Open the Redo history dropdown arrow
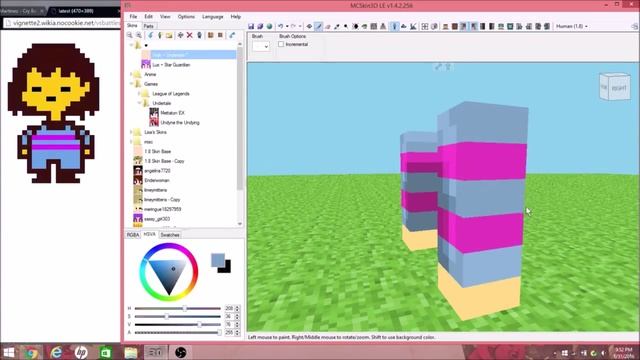The height and width of the screenshot is (360, 640). [300, 26]
